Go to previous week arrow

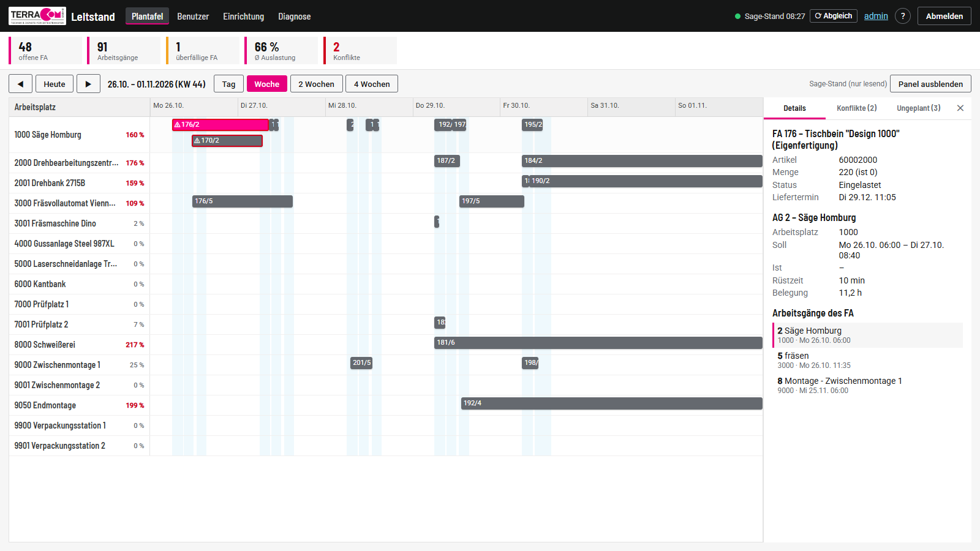[x=20, y=84]
